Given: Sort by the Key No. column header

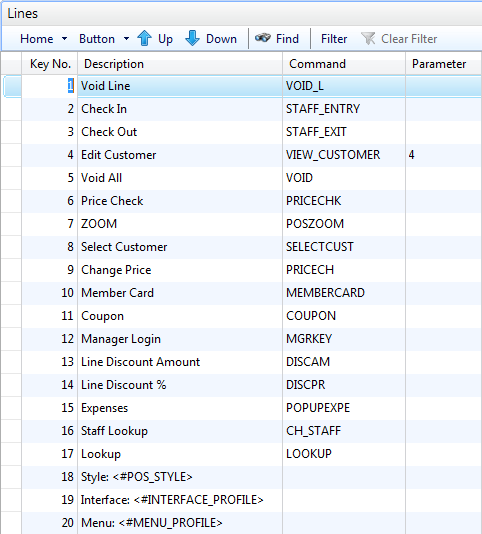Looking at the screenshot, I should pyautogui.click(x=50, y=64).
